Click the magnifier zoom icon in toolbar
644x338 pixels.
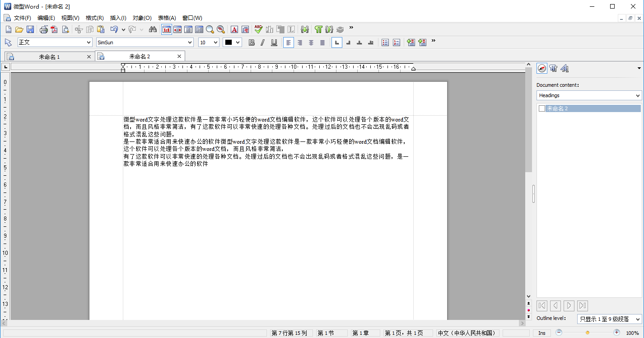(x=210, y=29)
